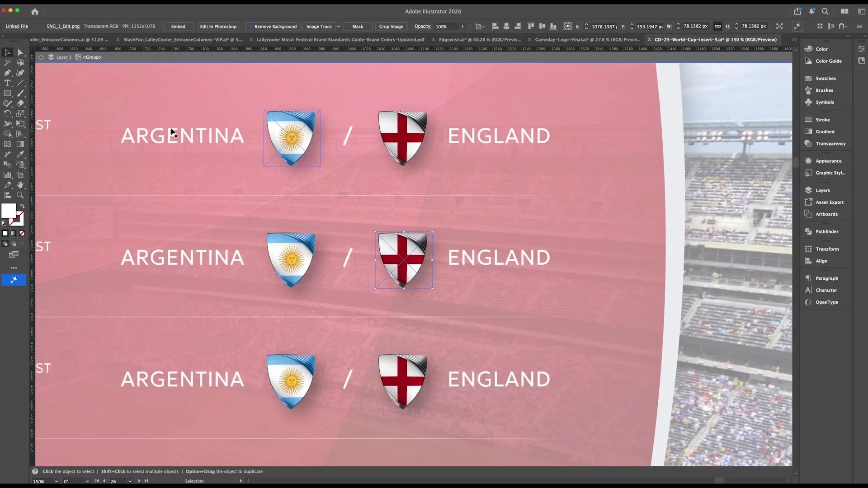Select the Direct Selection tool
The image size is (868, 488).
20,52
